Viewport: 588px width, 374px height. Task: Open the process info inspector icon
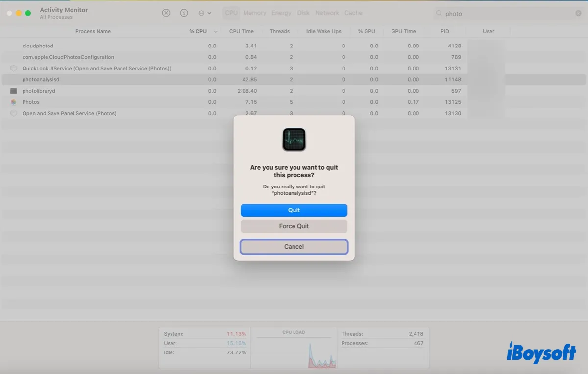[184, 13]
